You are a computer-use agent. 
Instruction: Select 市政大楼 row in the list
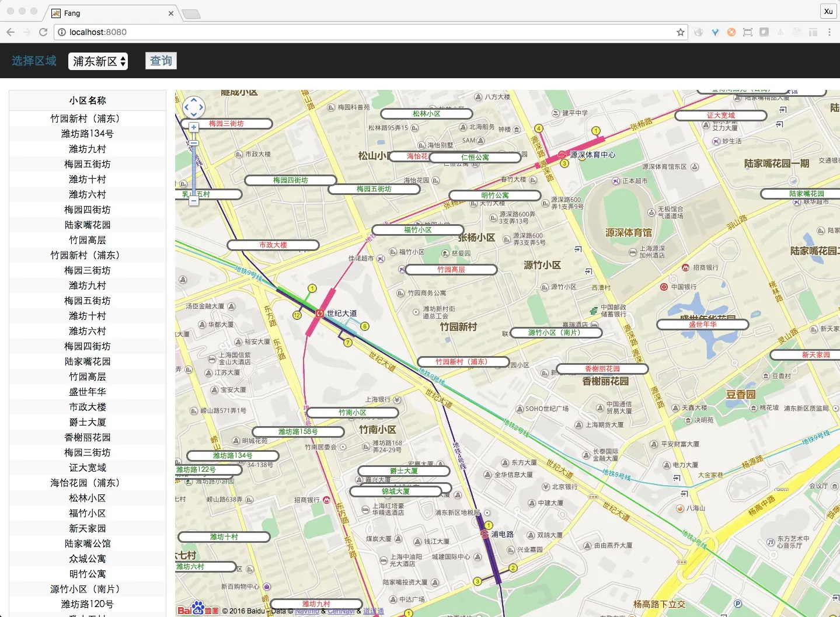(x=88, y=407)
